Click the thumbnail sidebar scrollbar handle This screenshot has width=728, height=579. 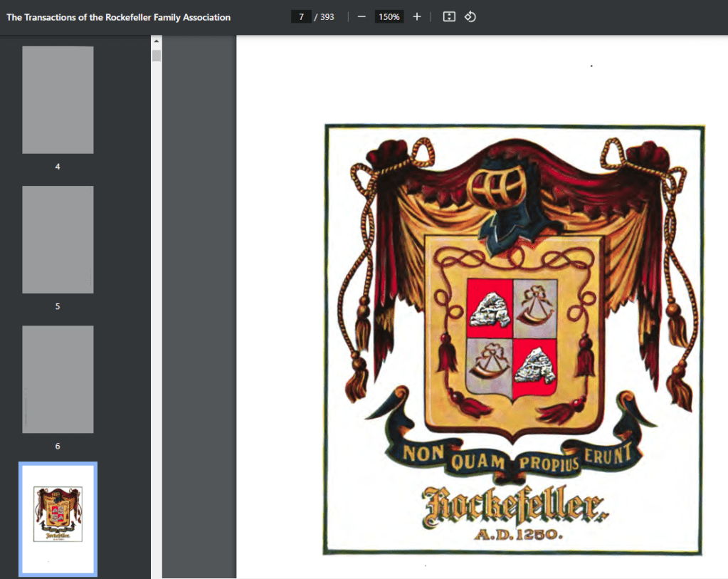157,56
